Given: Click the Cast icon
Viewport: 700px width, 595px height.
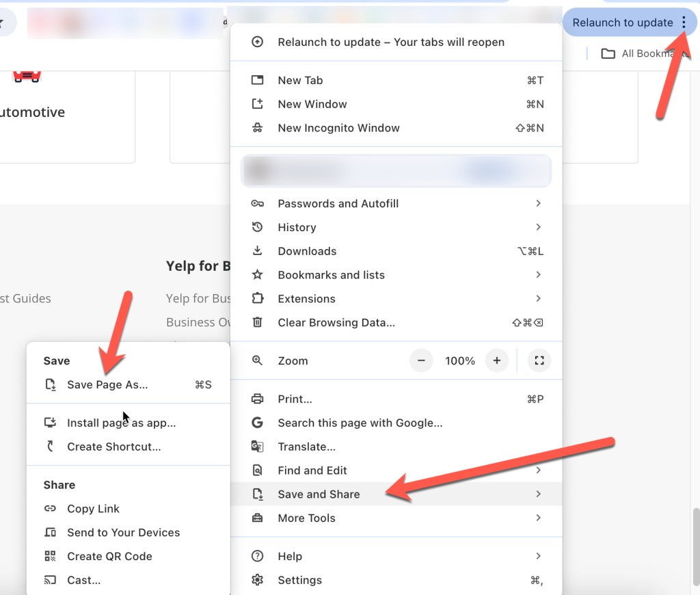Looking at the screenshot, I should click(51, 580).
